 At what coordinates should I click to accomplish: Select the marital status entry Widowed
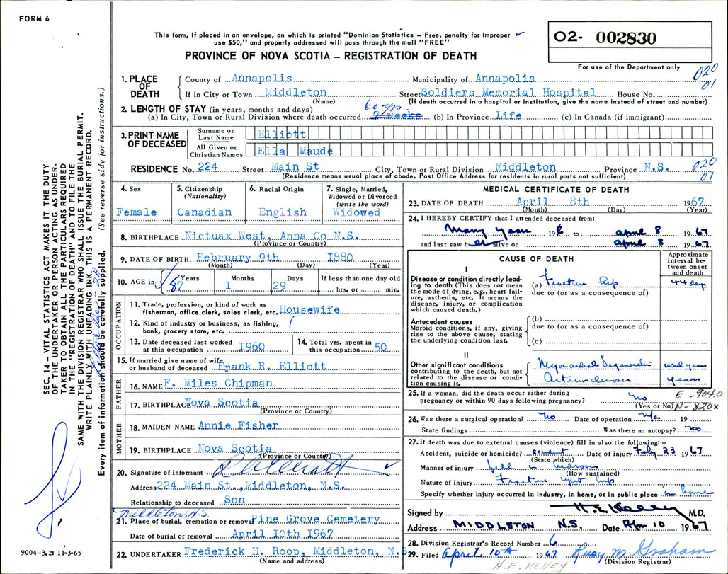[x=357, y=212]
